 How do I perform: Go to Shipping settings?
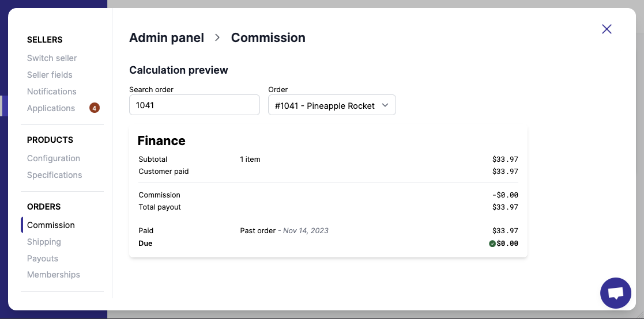[44, 242]
